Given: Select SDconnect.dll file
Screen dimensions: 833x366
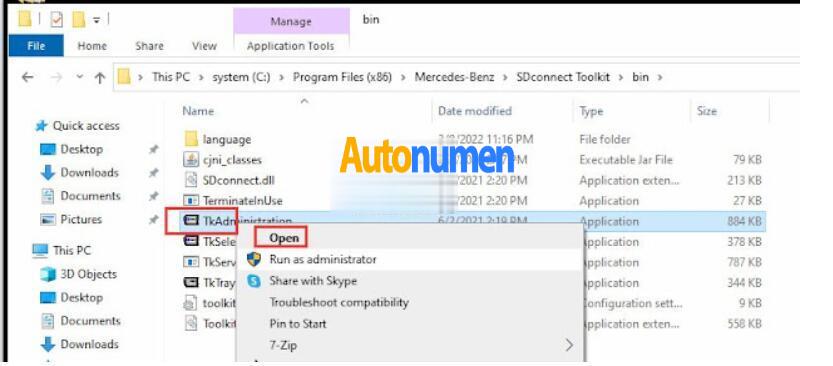Looking at the screenshot, I should coord(239,181).
